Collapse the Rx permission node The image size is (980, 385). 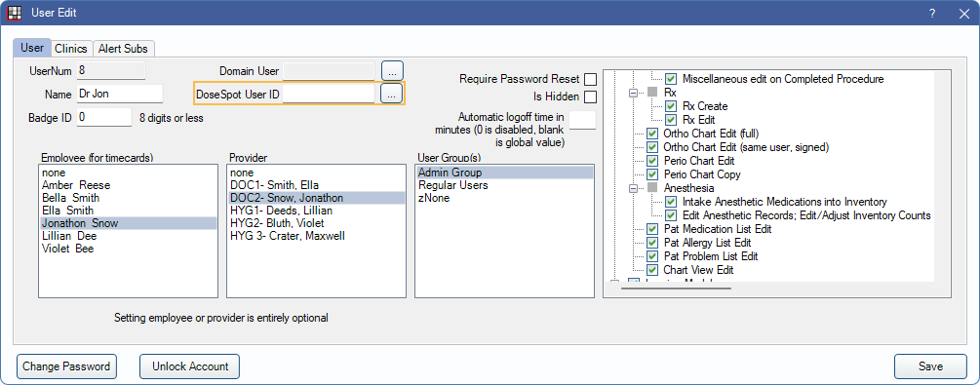[x=633, y=93]
